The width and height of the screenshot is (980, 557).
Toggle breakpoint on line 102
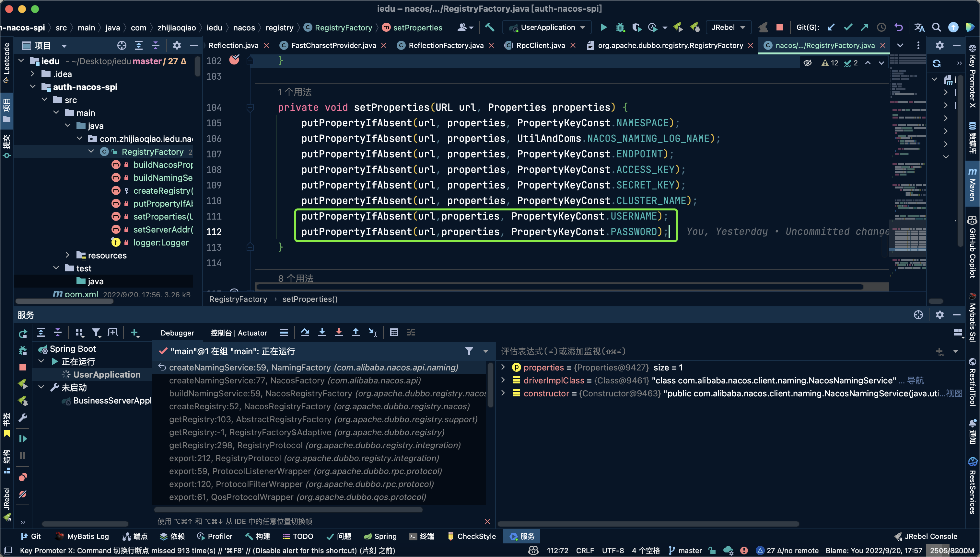[x=234, y=60]
